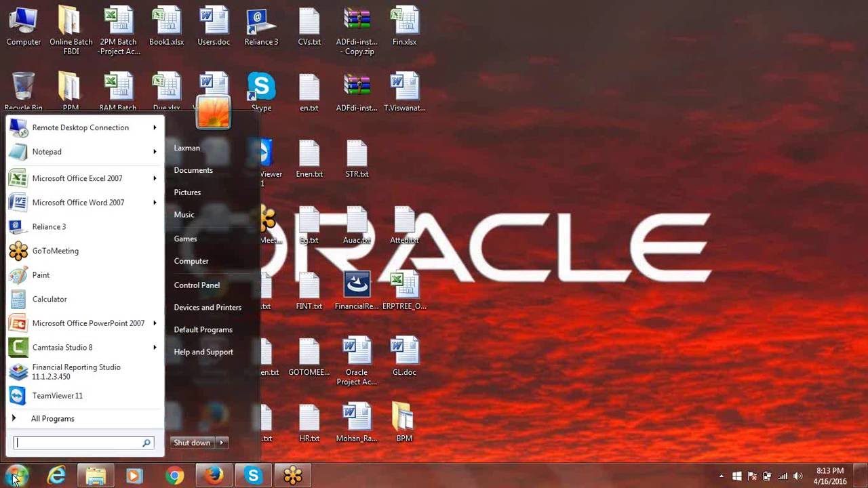This screenshot has height=488, width=868.
Task: Expand Notepad recent files arrow
Action: tap(155, 152)
